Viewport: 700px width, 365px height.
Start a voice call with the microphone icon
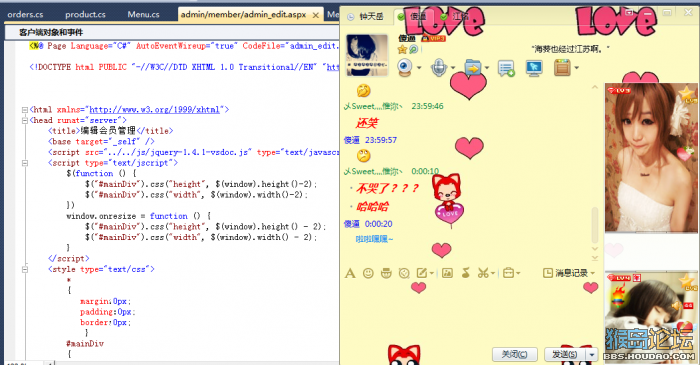(x=439, y=68)
